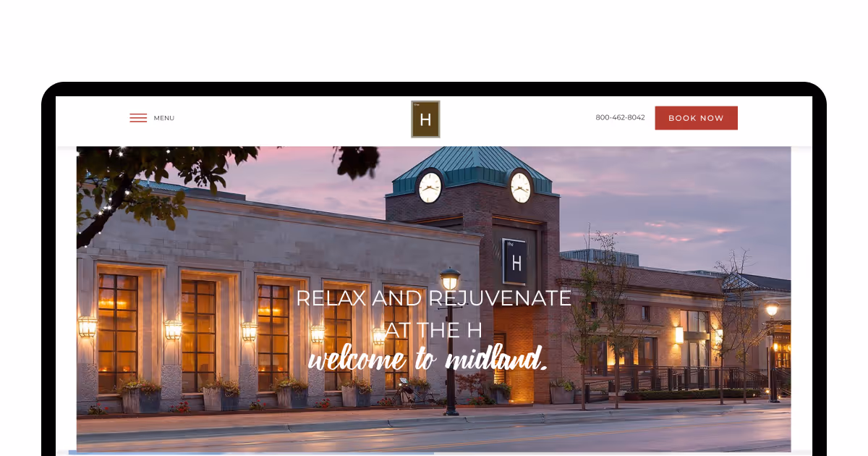The width and height of the screenshot is (868, 456).
Task: Click the welcome to midland script text
Action: [x=427, y=358]
